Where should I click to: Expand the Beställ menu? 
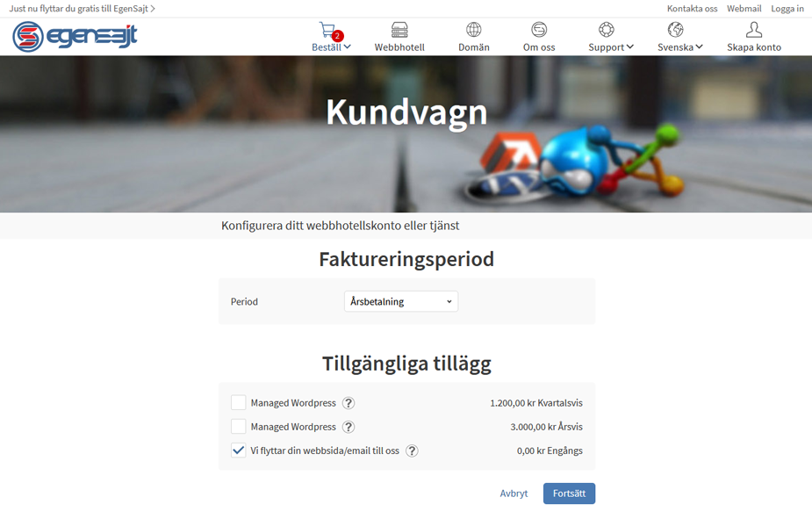[x=331, y=47]
